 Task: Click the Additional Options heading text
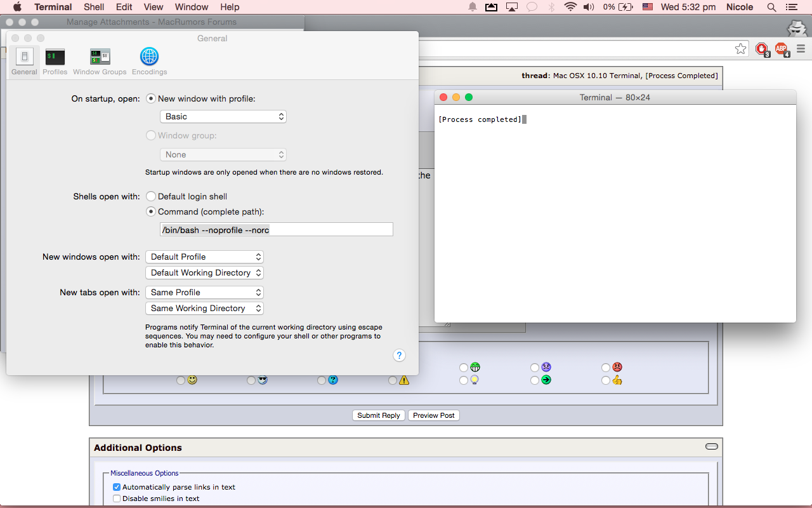tap(138, 448)
